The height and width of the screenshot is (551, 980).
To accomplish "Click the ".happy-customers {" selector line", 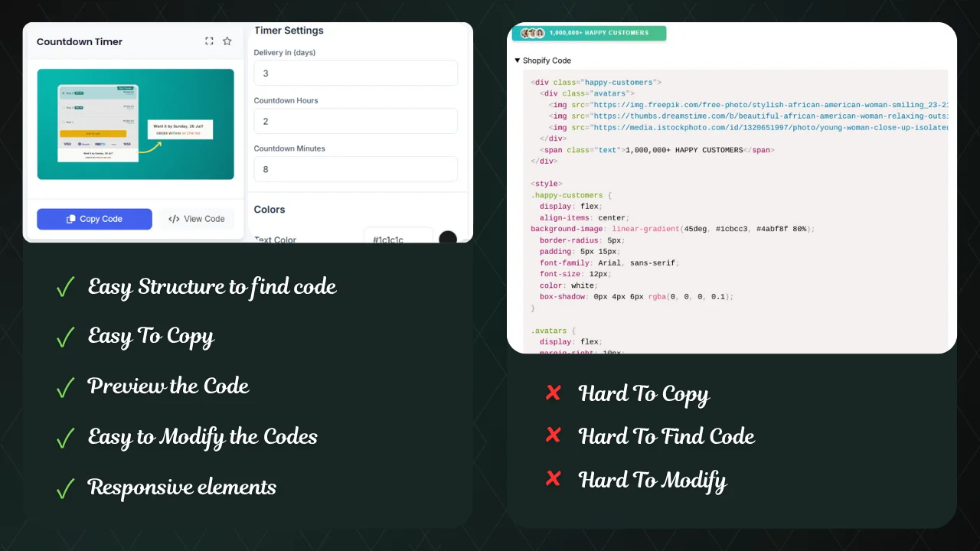I will 570,195.
